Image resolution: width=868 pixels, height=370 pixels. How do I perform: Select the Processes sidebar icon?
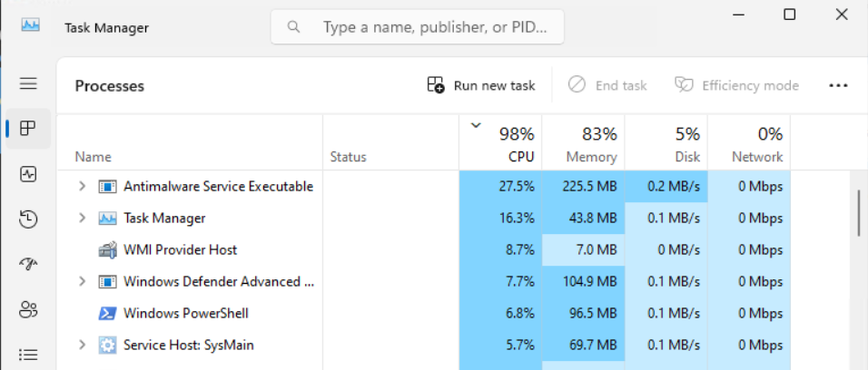point(28,128)
